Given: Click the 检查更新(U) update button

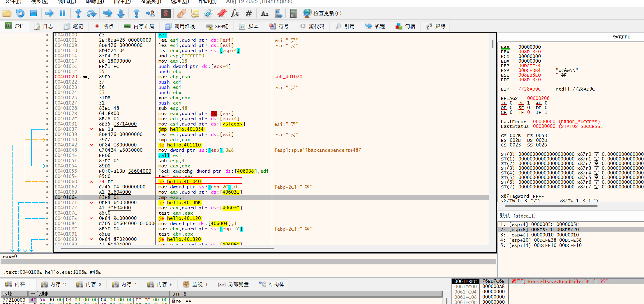Looking at the screenshot, I should coord(322,13).
